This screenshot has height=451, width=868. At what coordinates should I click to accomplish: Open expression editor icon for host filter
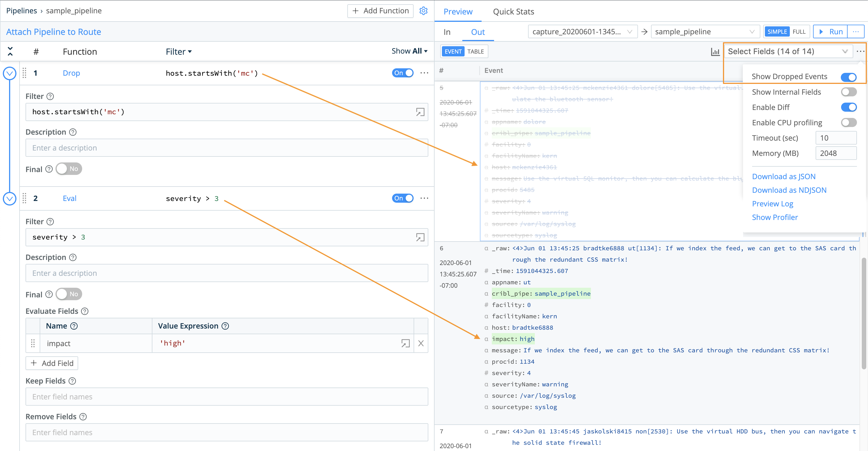[420, 112]
